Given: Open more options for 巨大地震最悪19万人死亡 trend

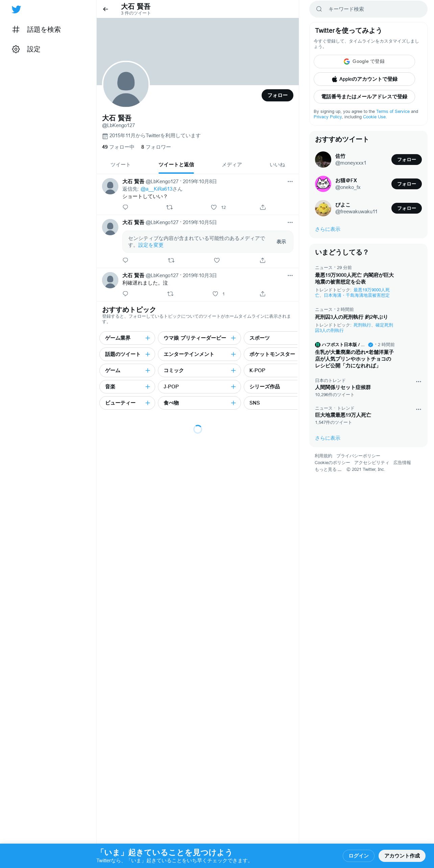Looking at the screenshot, I should click(x=418, y=409).
